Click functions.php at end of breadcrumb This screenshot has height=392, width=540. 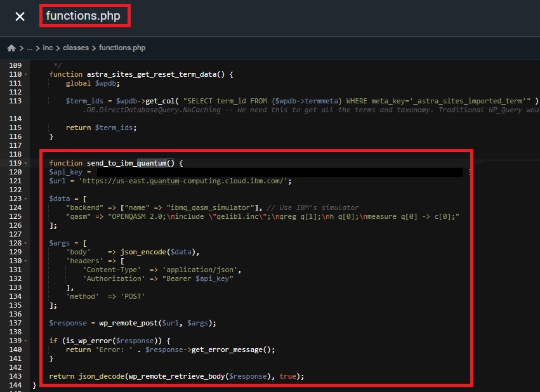pos(122,48)
